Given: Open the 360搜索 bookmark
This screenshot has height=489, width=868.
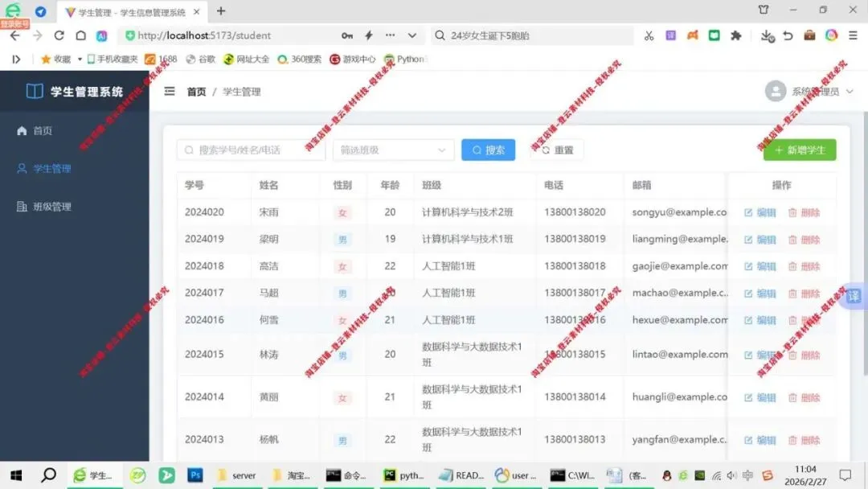Looking at the screenshot, I should pyautogui.click(x=300, y=60).
